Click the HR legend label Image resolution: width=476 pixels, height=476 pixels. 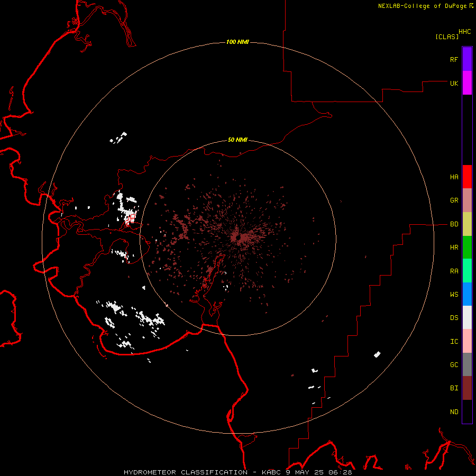pyautogui.click(x=454, y=248)
